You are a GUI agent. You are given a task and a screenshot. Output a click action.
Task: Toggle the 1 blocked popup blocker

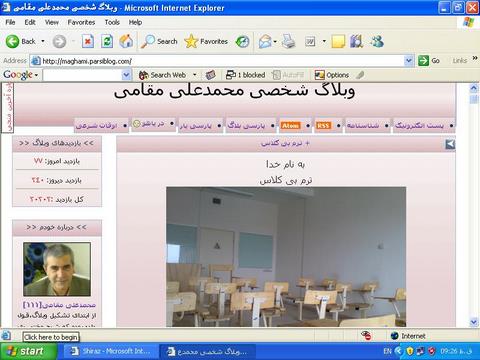pyautogui.click(x=246, y=75)
